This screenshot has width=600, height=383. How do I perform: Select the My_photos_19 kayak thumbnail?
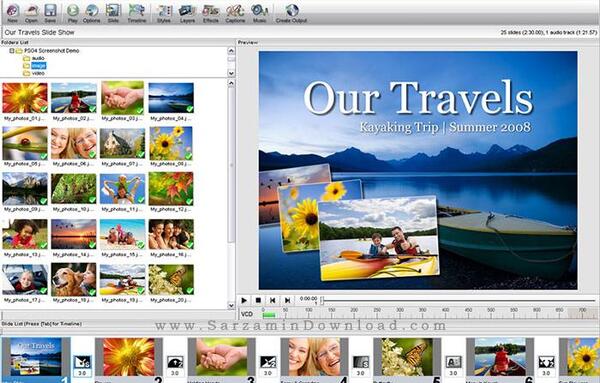point(122,279)
